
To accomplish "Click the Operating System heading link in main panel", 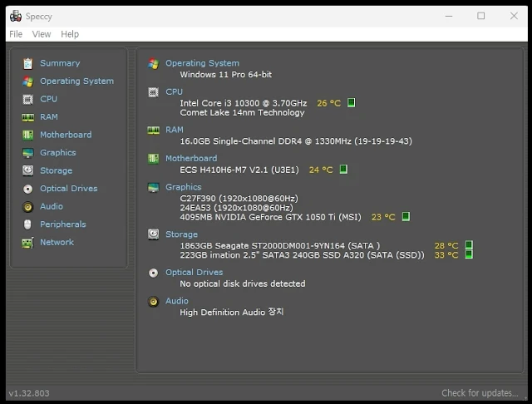I will 202,63.
